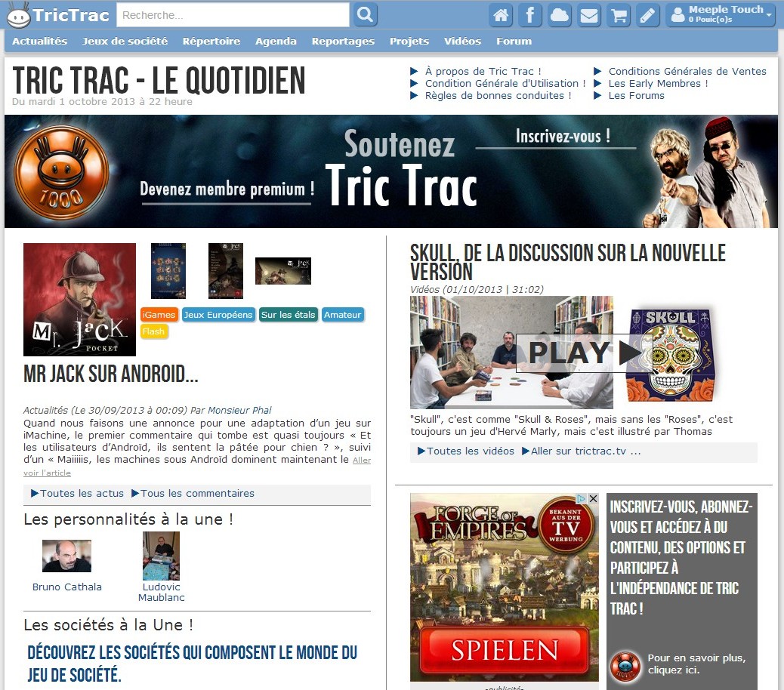
Task: Open the 'À propos de Tric Trac !' link
Action: pos(483,72)
